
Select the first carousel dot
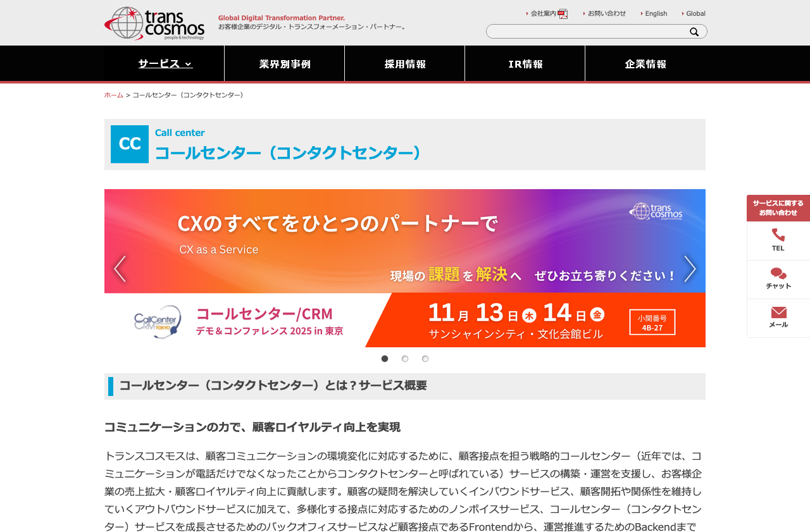[x=385, y=359]
